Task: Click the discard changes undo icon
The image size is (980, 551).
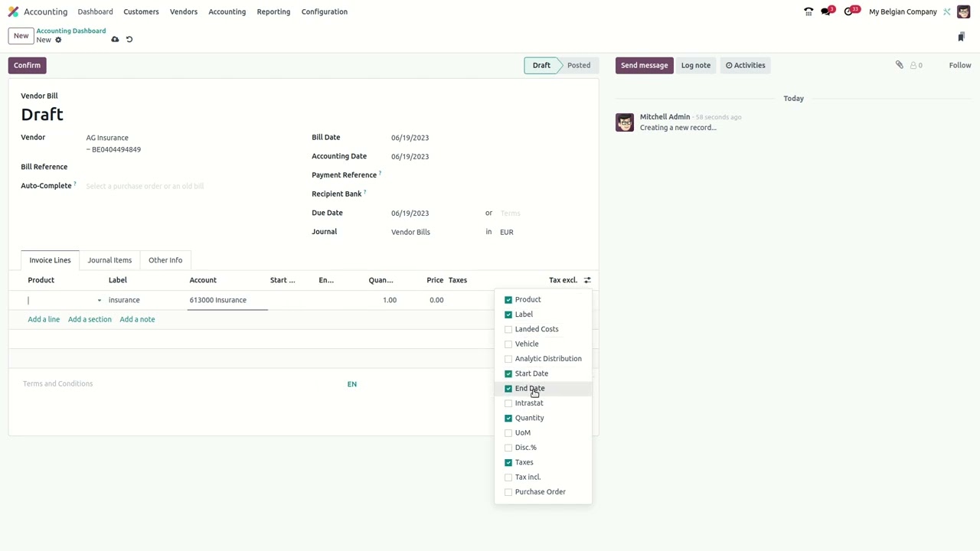Action: click(x=129, y=40)
